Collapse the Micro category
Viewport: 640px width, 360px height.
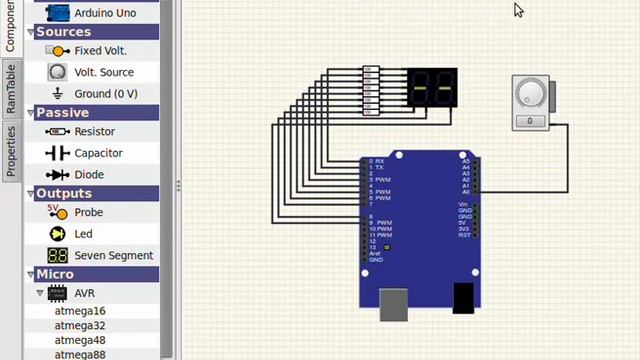31,274
